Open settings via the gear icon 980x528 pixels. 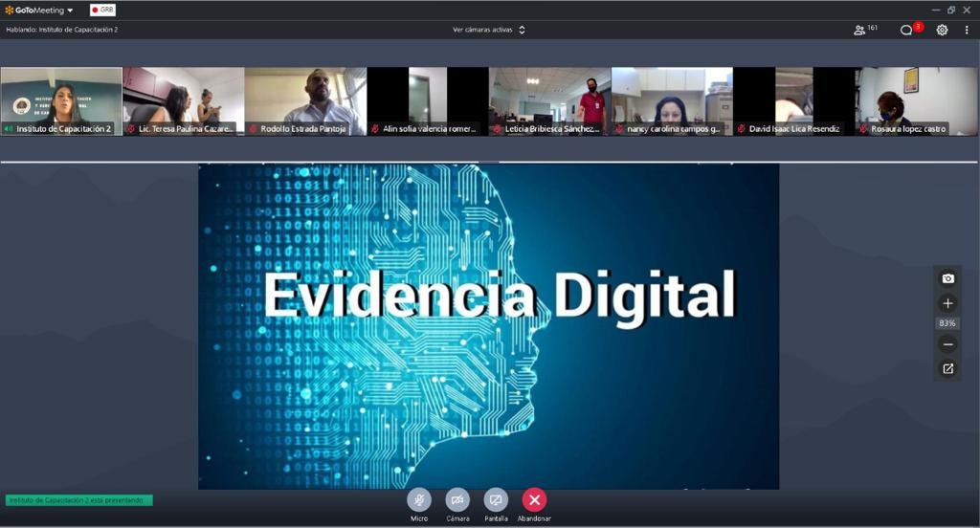pyautogui.click(x=942, y=30)
